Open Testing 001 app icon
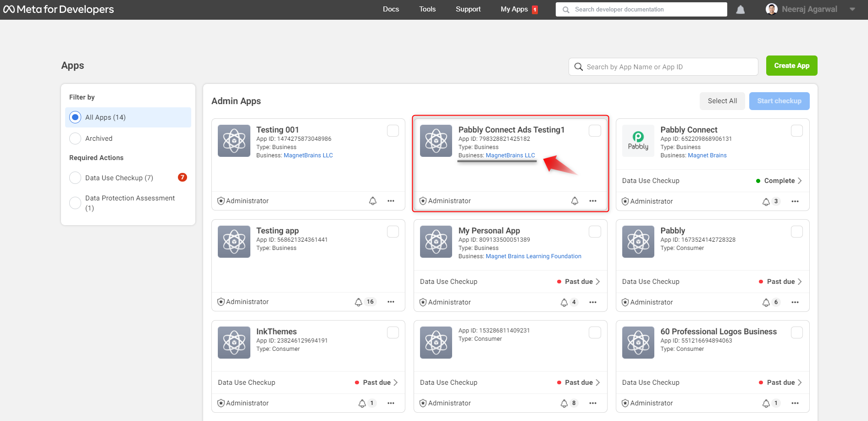Image resolution: width=868 pixels, height=421 pixels. 234,141
